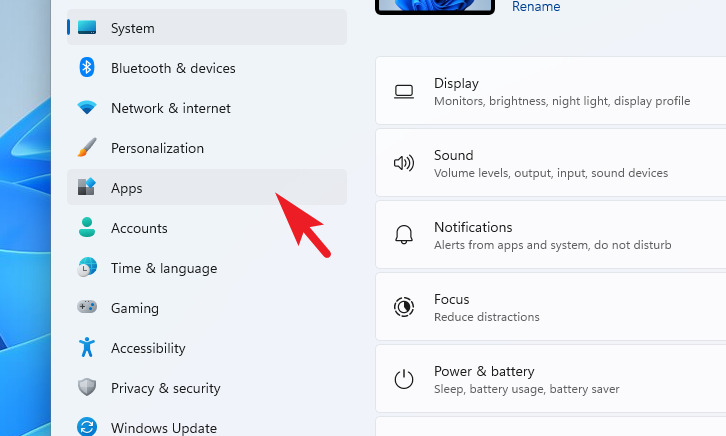726x436 pixels.
Task: Select the Bluetooth & devices icon
Action: pos(87,68)
